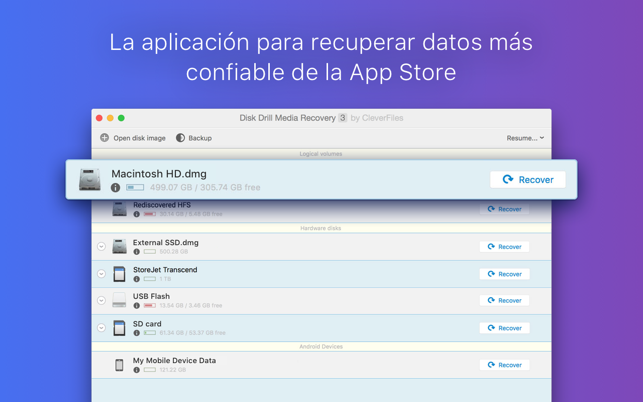Show info for External SSD.dmg
This screenshot has height=402, width=643.
point(137,252)
